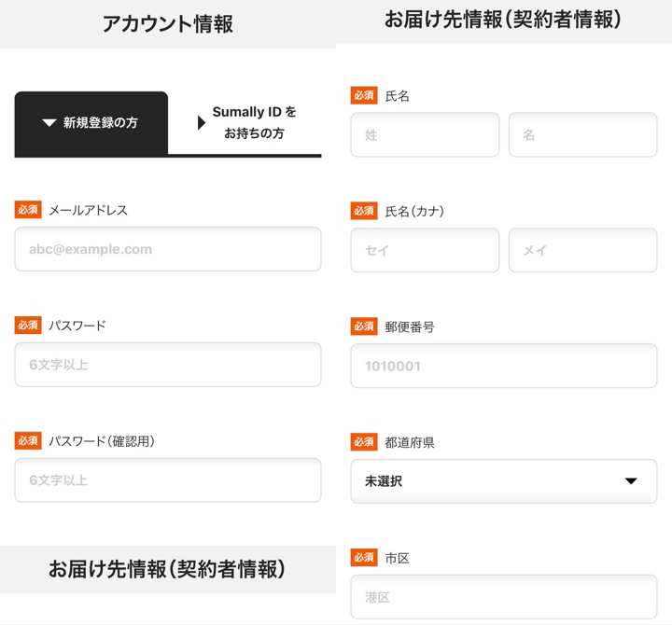
Task: Click the dropdown arrow of 都道府県 select
Action: [x=631, y=481]
